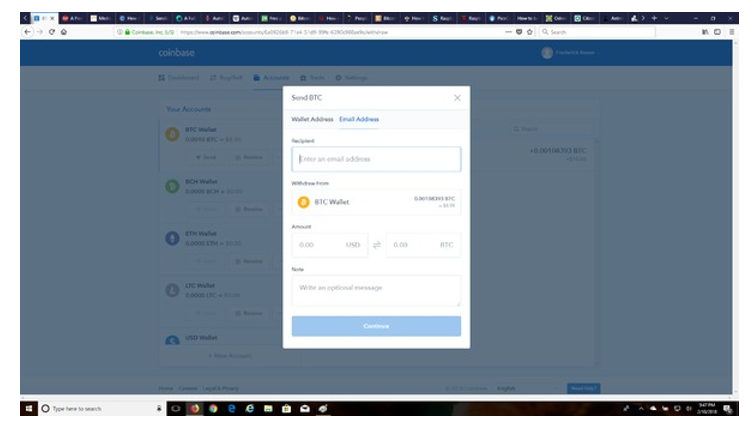
Task: Open the user profile menu in the Coinbase header
Action: pos(570,53)
